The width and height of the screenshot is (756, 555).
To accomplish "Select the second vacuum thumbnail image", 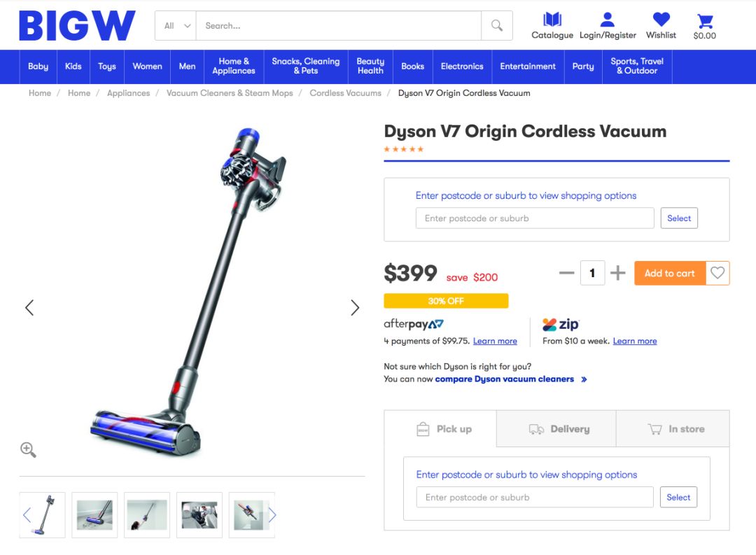I will (94, 515).
